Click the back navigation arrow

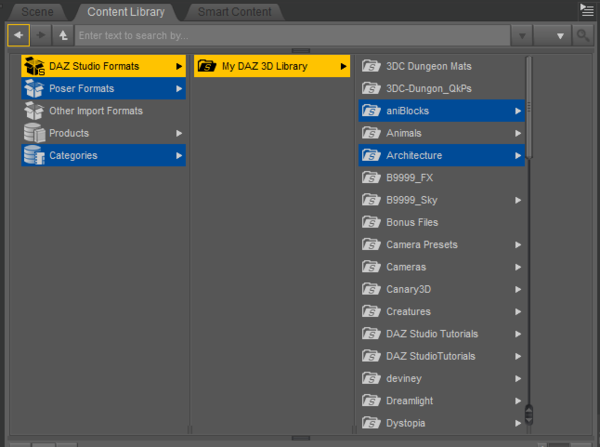[x=18, y=35]
